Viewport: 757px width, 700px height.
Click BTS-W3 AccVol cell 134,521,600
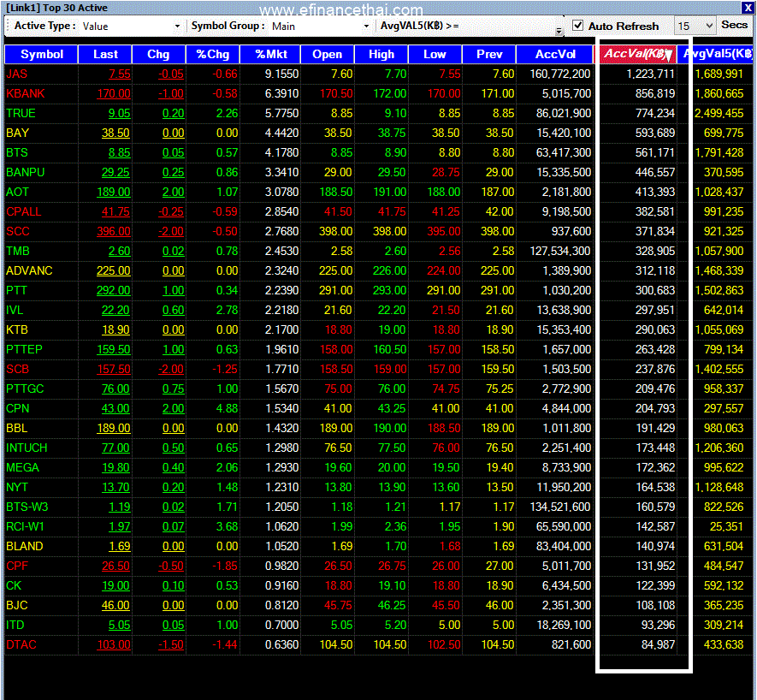click(x=560, y=507)
